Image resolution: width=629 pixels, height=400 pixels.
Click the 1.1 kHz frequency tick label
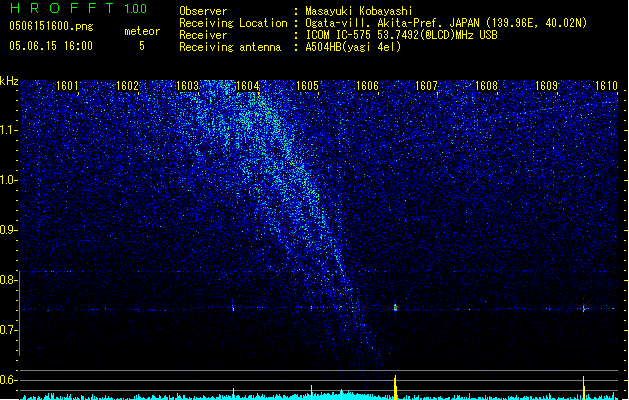(8, 130)
